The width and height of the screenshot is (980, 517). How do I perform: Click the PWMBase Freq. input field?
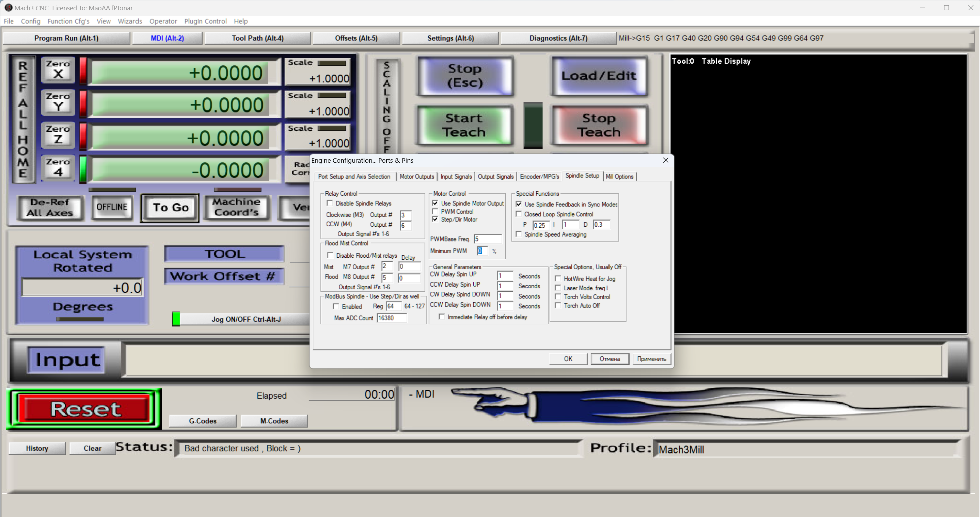(487, 239)
